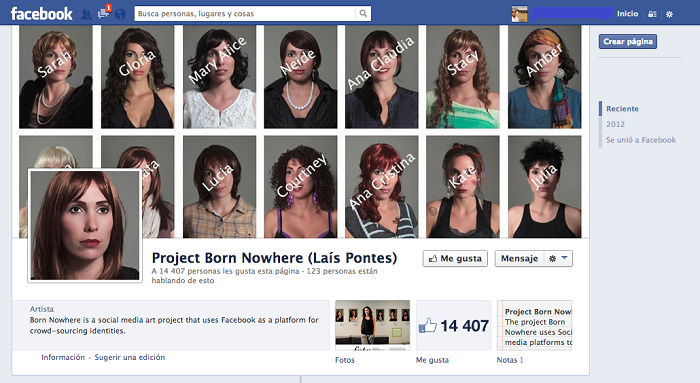Open Mary Alice portrait
This screenshot has height=383, width=700.
(x=220, y=77)
